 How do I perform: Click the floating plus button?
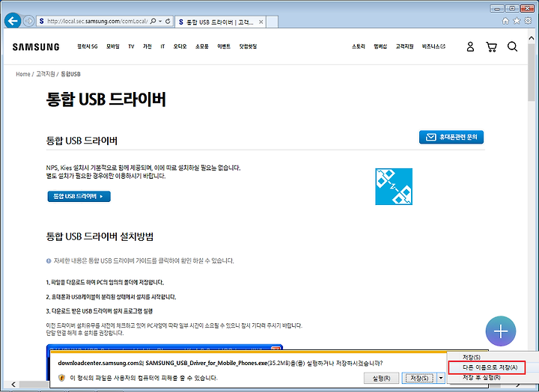point(501,331)
